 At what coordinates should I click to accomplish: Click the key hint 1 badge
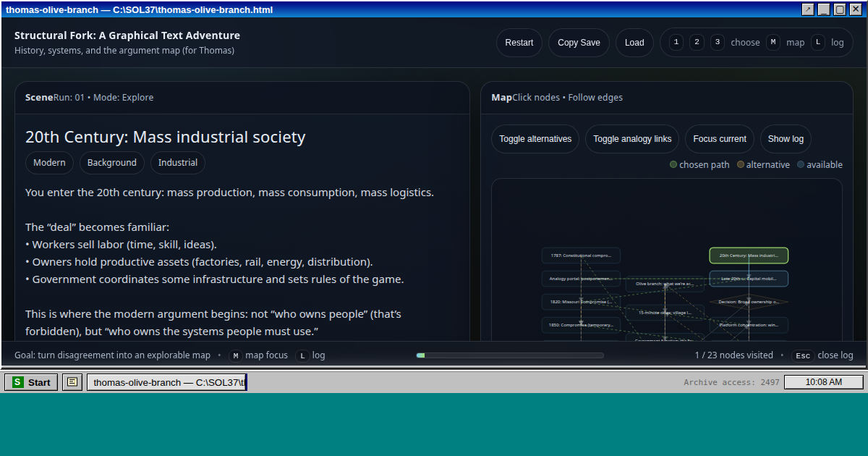click(676, 42)
